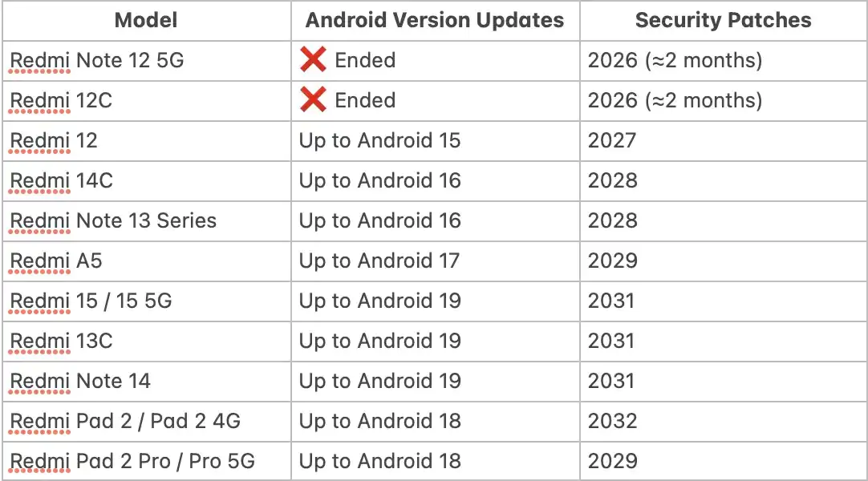The width and height of the screenshot is (868, 481).
Task: Click the Model column header
Action: coord(146,20)
